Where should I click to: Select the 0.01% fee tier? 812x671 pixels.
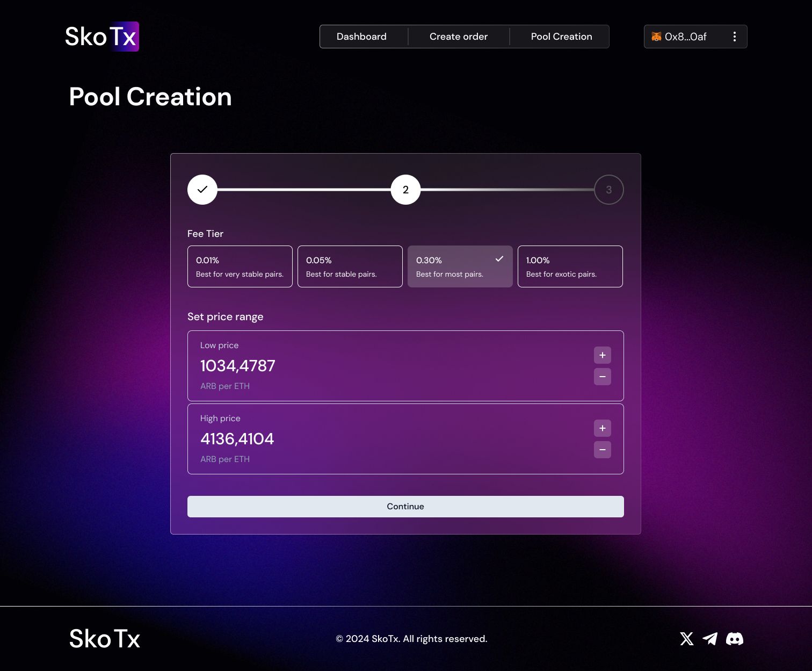240,266
